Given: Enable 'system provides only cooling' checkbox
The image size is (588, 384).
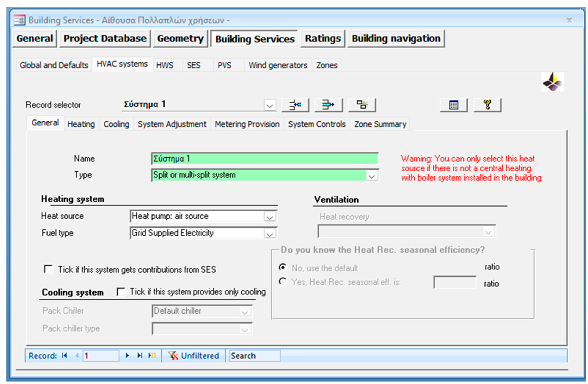Looking at the screenshot, I should pyautogui.click(x=121, y=292).
